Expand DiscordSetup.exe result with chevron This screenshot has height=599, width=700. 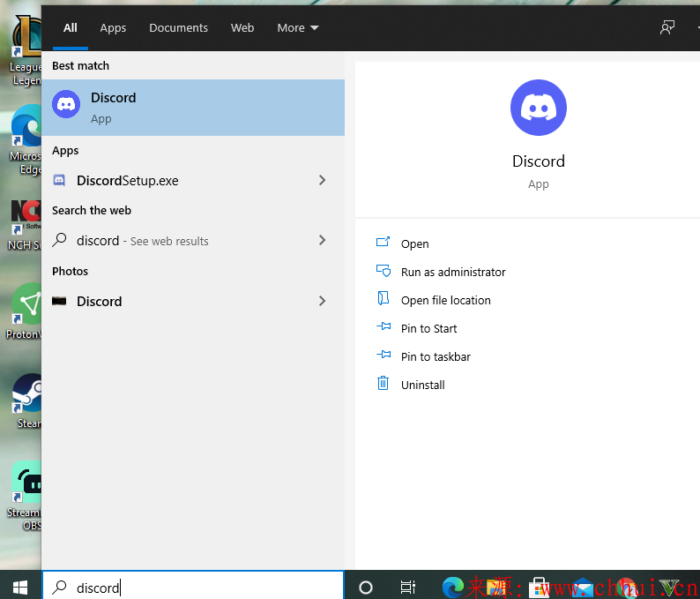click(x=323, y=180)
